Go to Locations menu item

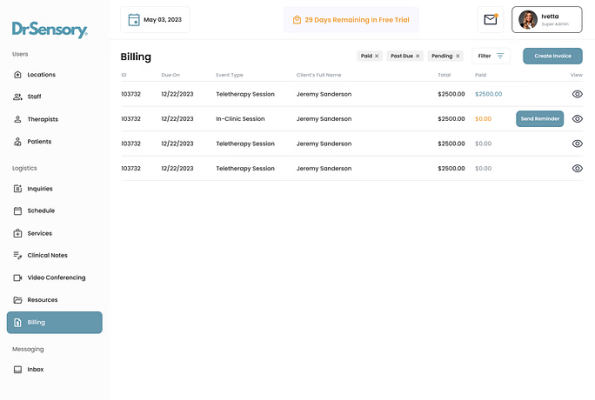41,75
